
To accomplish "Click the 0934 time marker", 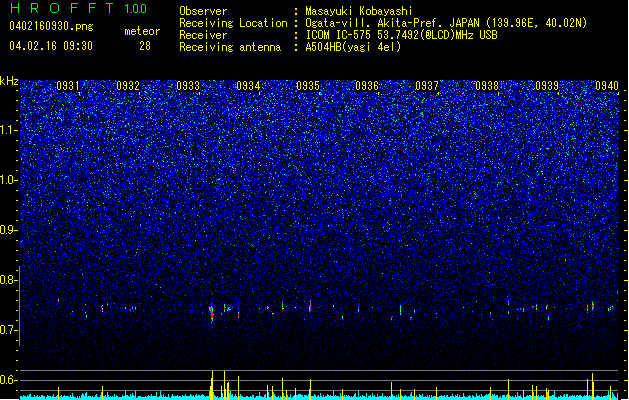I will (248, 86).
